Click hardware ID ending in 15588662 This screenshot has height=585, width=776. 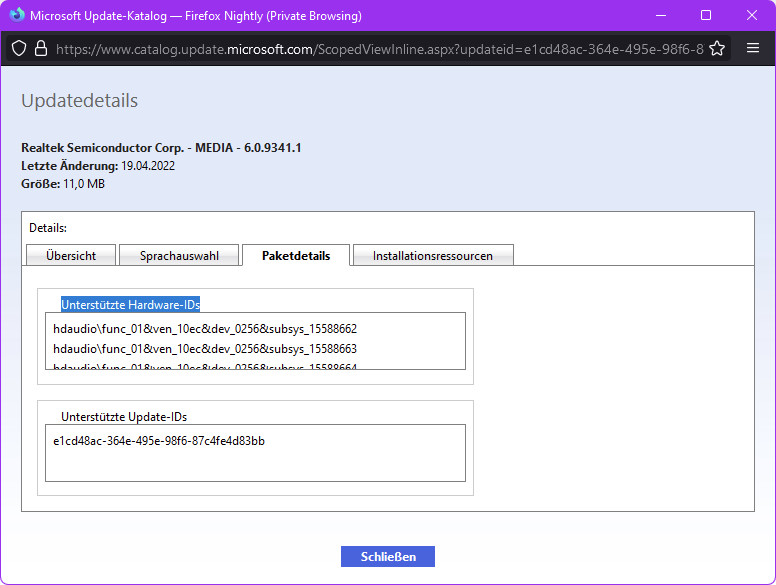pos(205,329)
